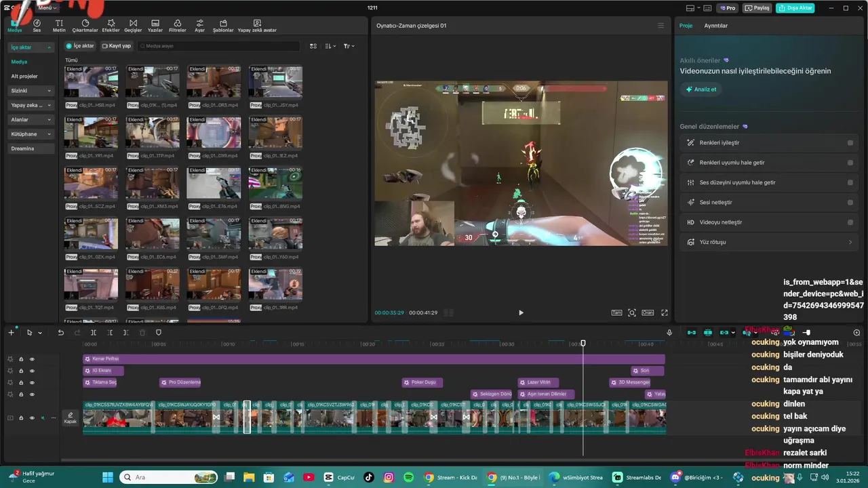Open the Metin text panel

point(59,26)
